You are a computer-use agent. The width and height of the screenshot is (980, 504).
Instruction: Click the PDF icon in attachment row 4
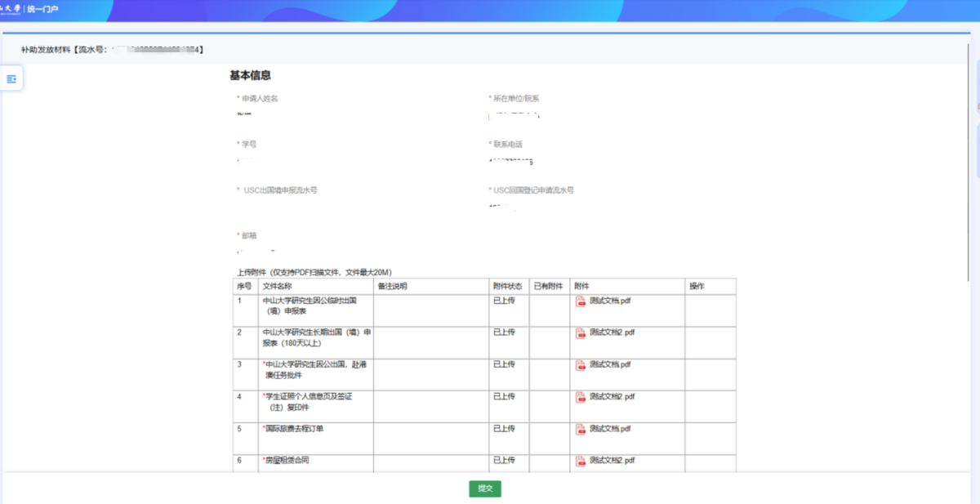pyautogui.click(x=581, y=397)
